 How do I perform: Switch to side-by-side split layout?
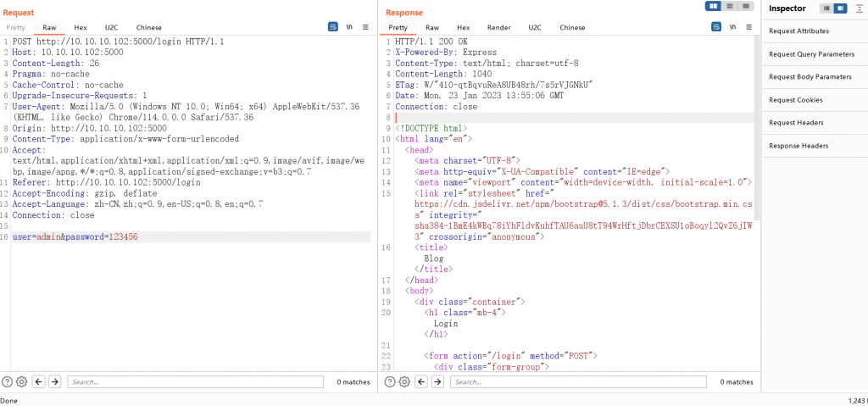pos(714,7)
